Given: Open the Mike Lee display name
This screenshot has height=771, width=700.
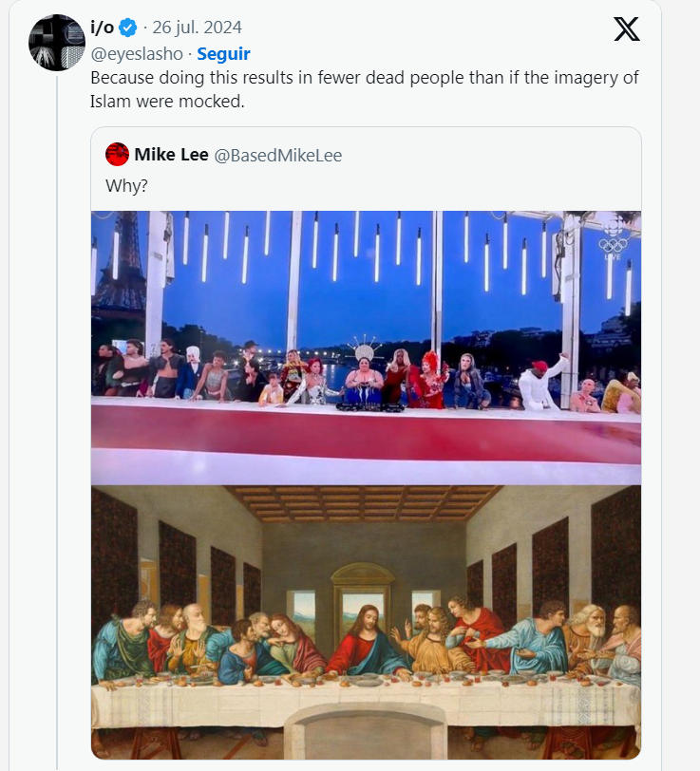Looking at the screenshot, I should click(x=165, y=155).
